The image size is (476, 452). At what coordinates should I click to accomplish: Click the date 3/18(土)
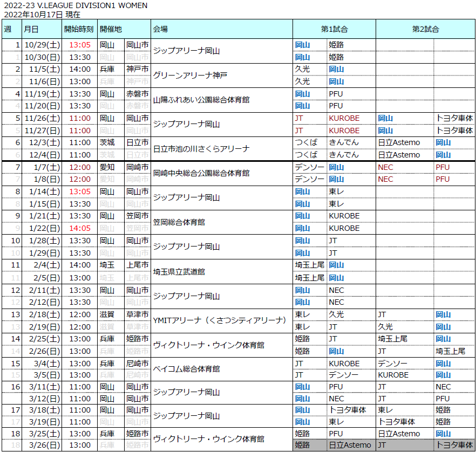click(x=45, y=410)
